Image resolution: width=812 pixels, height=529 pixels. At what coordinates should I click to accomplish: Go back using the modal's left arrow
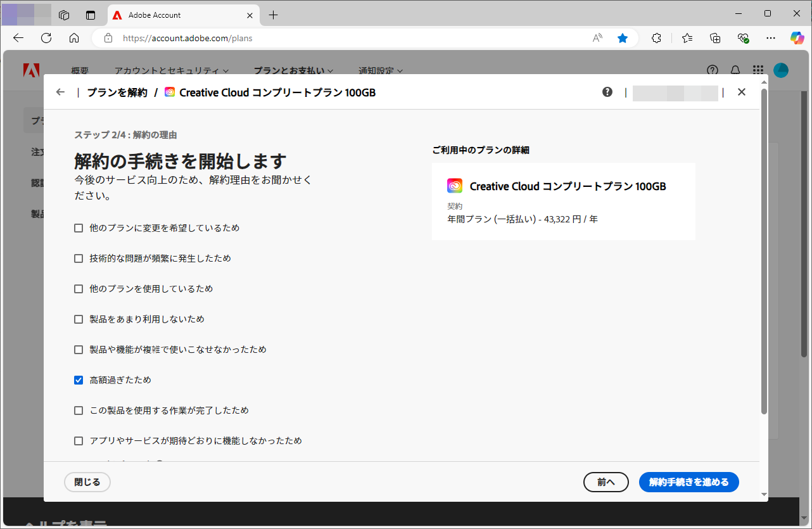(60, 92)
